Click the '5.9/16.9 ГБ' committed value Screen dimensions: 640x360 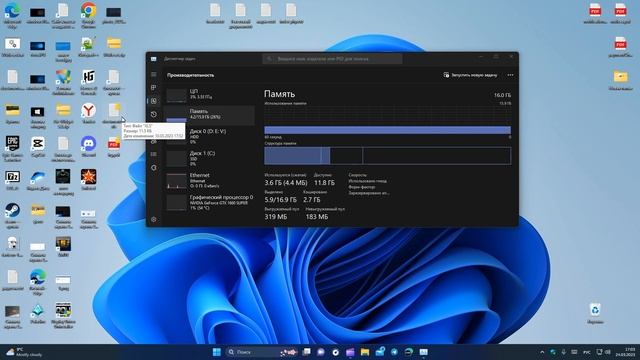(x=280, y=200)
